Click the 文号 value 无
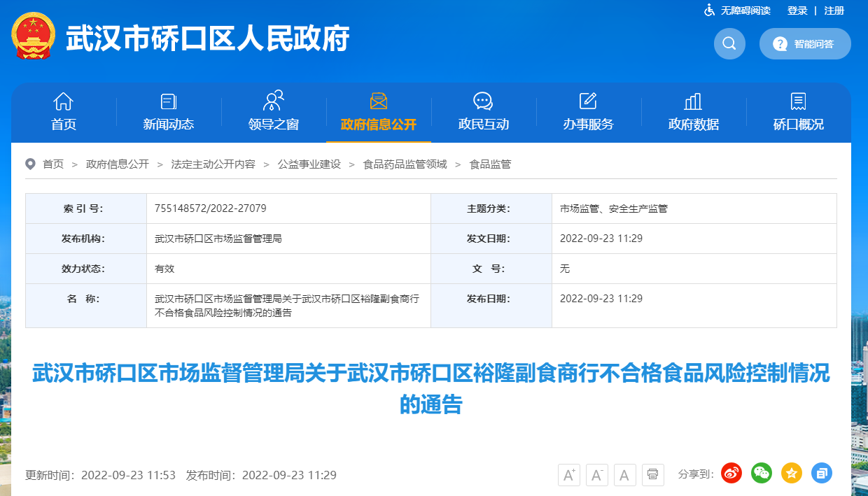The width and height of the screenshot is (868, 496). 565,269
